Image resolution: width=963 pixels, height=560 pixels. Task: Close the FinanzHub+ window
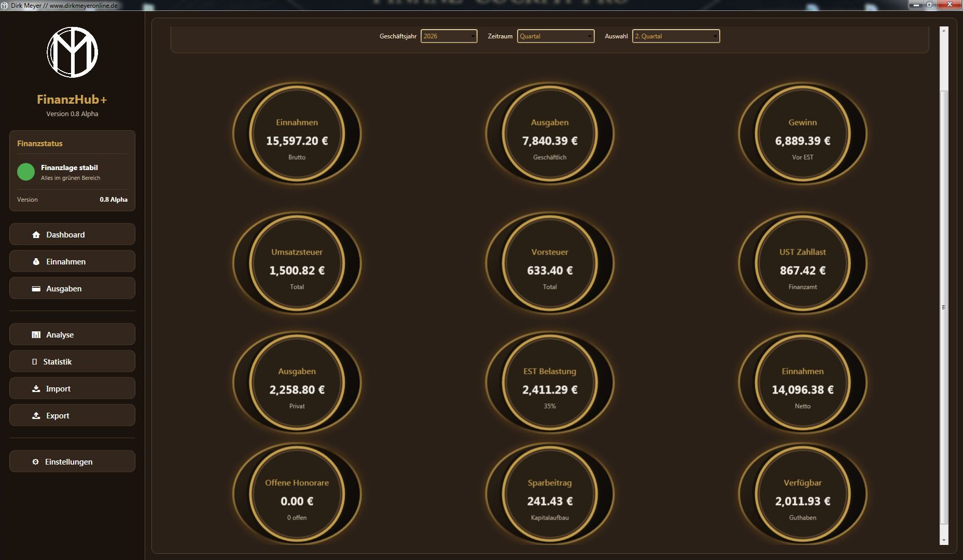point(950,5)
